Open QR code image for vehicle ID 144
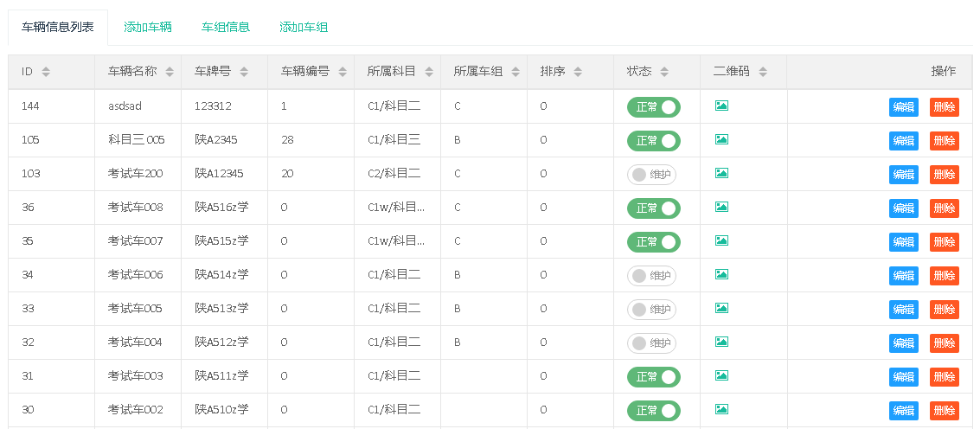 (x=721, y=106)
